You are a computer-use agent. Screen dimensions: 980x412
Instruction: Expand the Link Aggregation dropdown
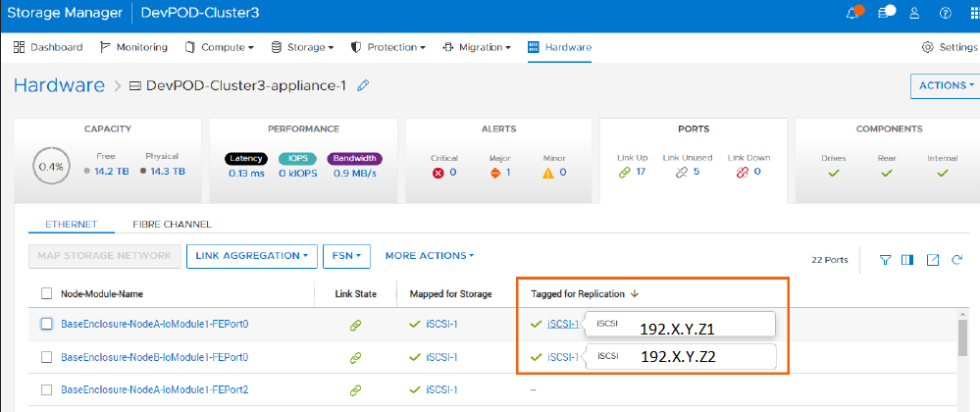[x=251, y=256]
